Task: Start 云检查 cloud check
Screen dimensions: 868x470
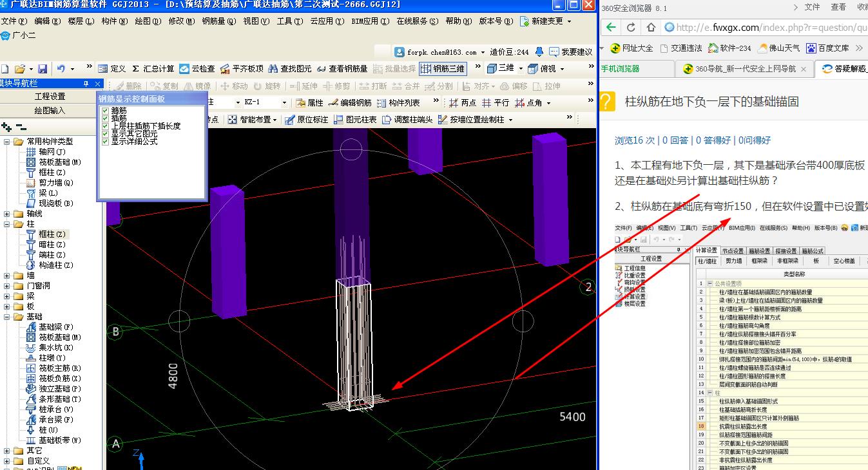Action: point(197,69)
